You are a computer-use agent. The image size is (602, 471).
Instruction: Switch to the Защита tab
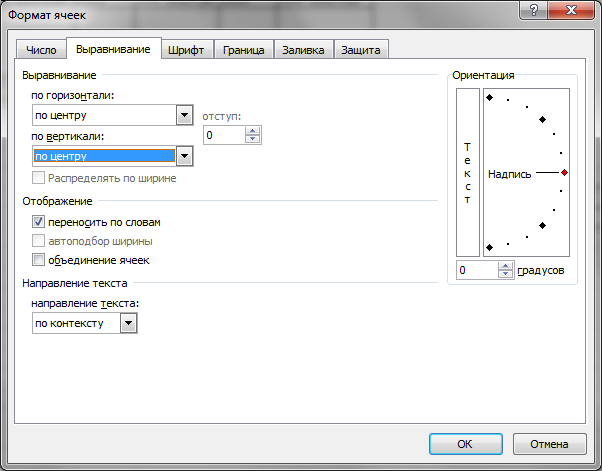361,50
